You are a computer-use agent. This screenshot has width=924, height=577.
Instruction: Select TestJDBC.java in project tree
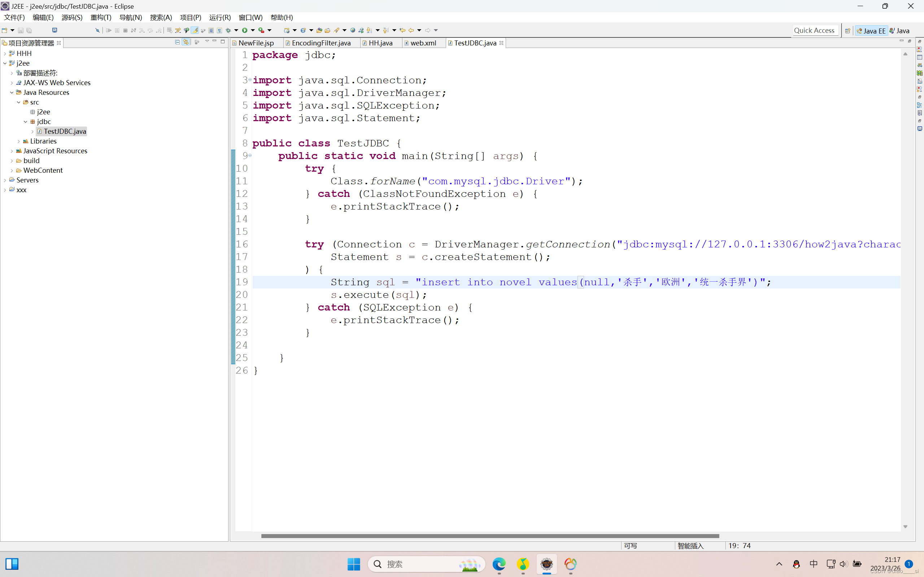click(65, 131)
